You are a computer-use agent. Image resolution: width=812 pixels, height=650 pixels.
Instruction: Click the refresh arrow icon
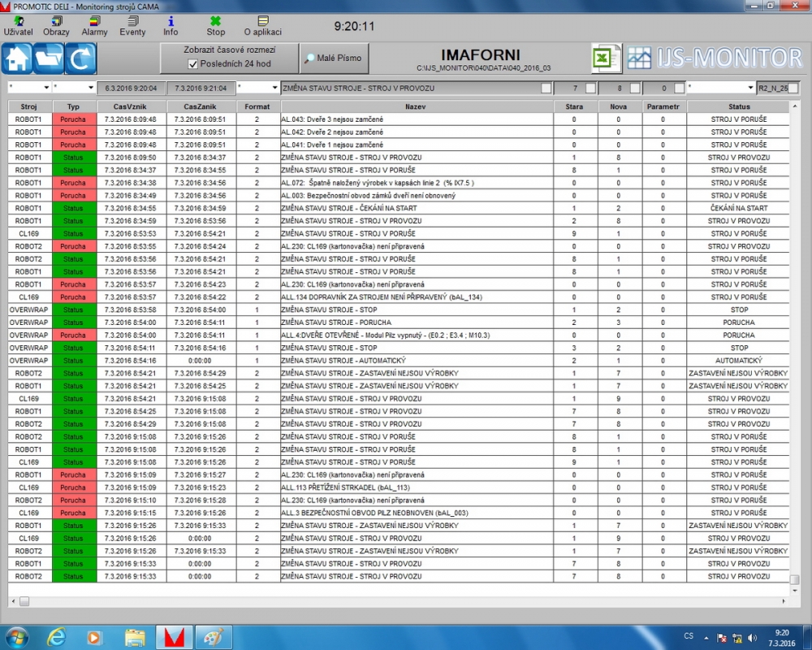[x=81, y=58]
